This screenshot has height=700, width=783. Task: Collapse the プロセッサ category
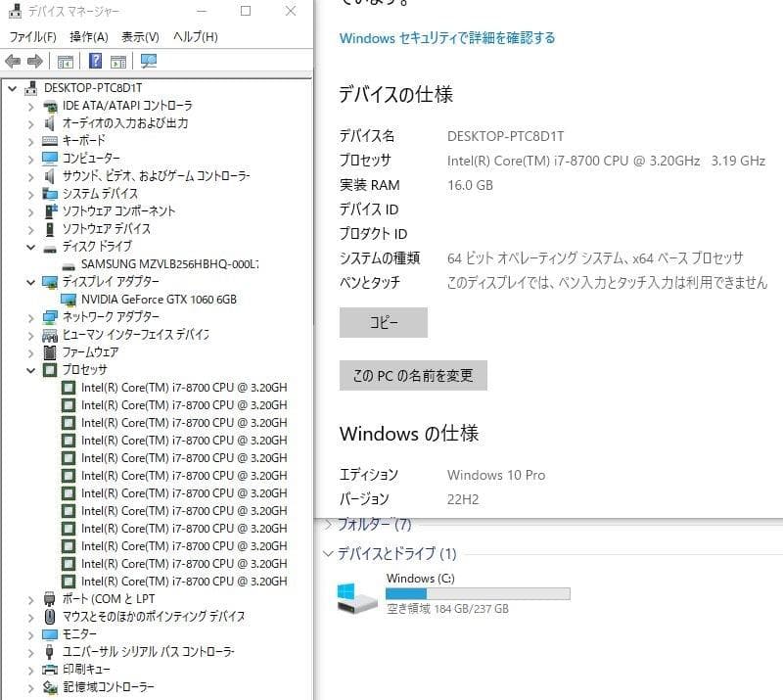[x=29, y=369]
